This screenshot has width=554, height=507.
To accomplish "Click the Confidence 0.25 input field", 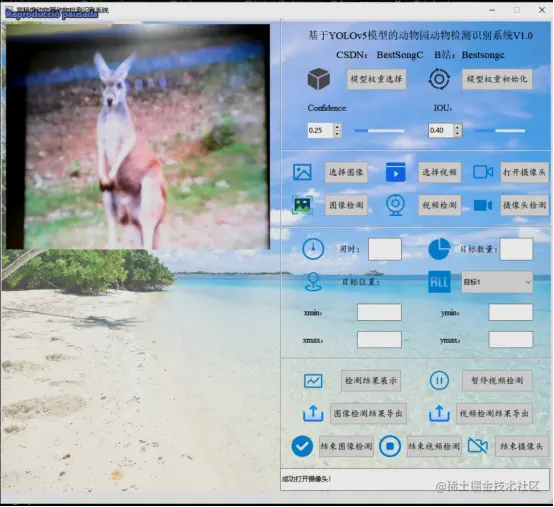I will [x=320, y=130].
